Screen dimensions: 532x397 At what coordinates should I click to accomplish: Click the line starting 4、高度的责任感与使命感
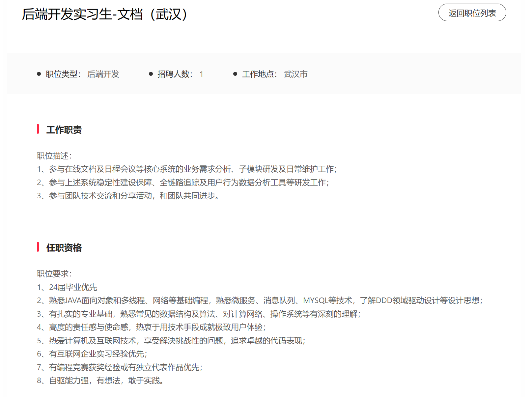tap(151, 327)
